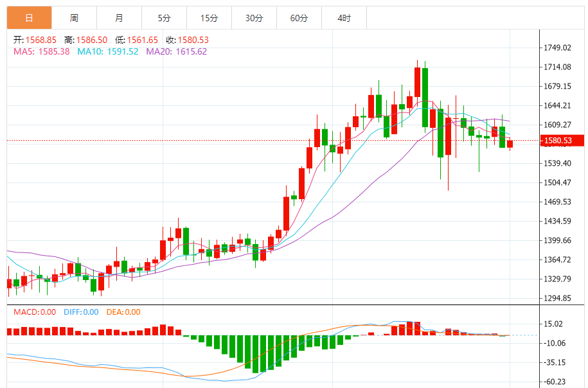Click the -60.23 MACD axis label
This screenshot has width=588, height=388.
pos(555,382)
